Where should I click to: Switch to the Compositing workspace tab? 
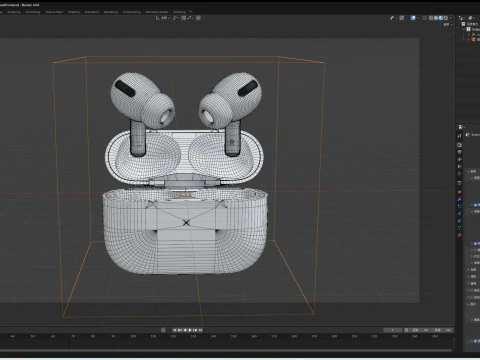click(131, 12)
